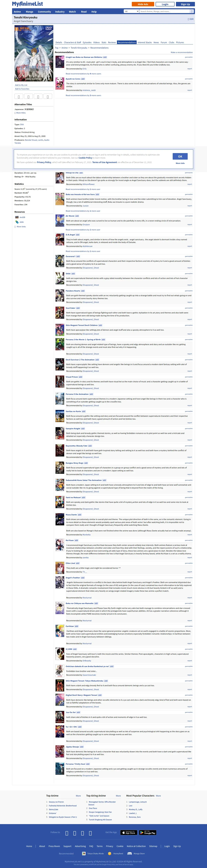The width and height of the screenshot is (207, 868).
Task: Open the Anime navigation menu
Action: (17, 12)
